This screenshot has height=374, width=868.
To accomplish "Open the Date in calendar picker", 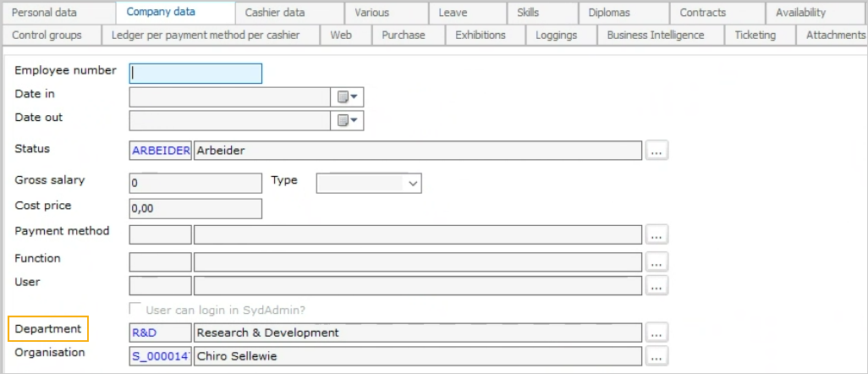I will tap(347, 97).
